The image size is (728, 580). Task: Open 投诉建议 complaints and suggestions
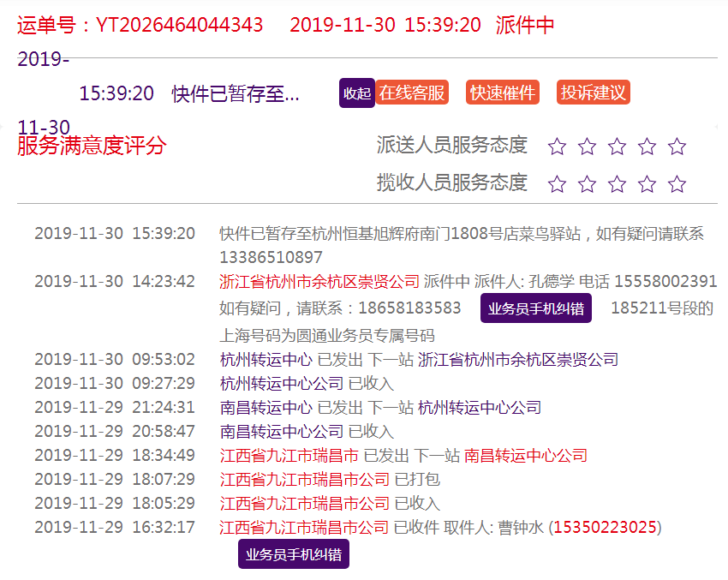coord(593,93)
